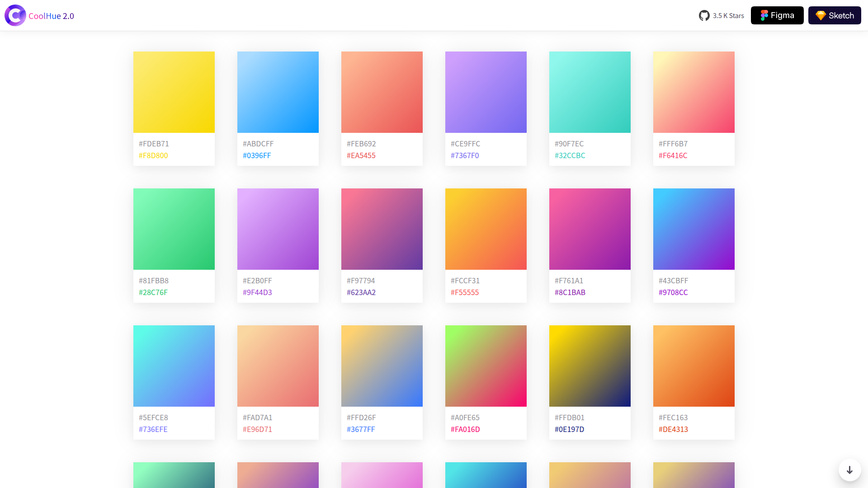The height and width of the screenshot is (488, 868).
Task: Open the GitHub 3.5 K Stars link
Action: click(722, 15)
